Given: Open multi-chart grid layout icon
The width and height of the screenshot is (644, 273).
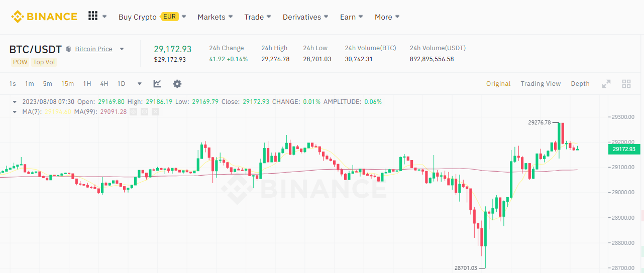Looking at the screenshot, I should pyautogui.click(x=626, y=84).
